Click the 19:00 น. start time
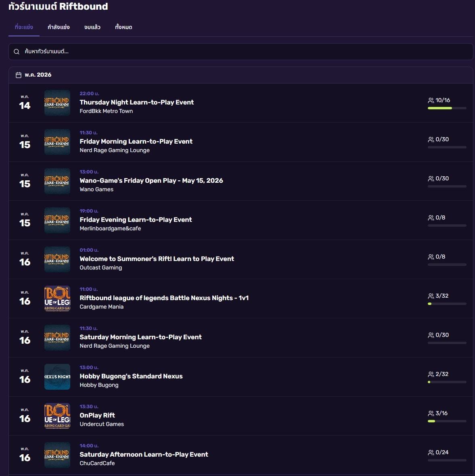 point(89,211)
